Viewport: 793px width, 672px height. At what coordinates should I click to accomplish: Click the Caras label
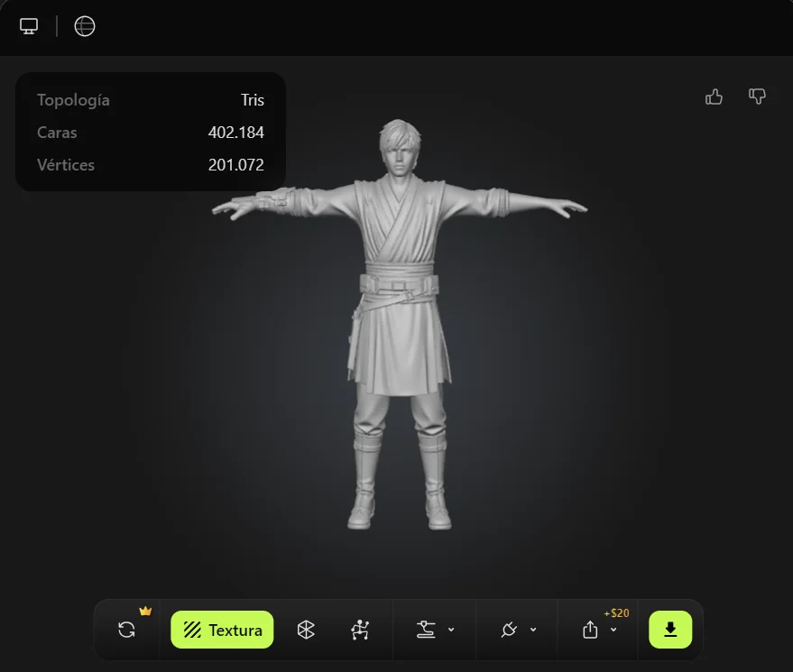coord(57,133)
